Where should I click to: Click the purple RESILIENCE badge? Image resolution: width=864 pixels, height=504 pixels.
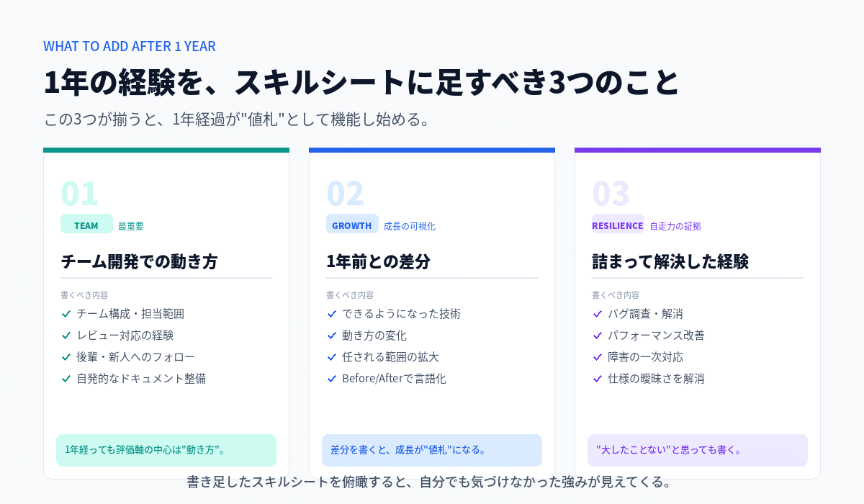(618, 225)
